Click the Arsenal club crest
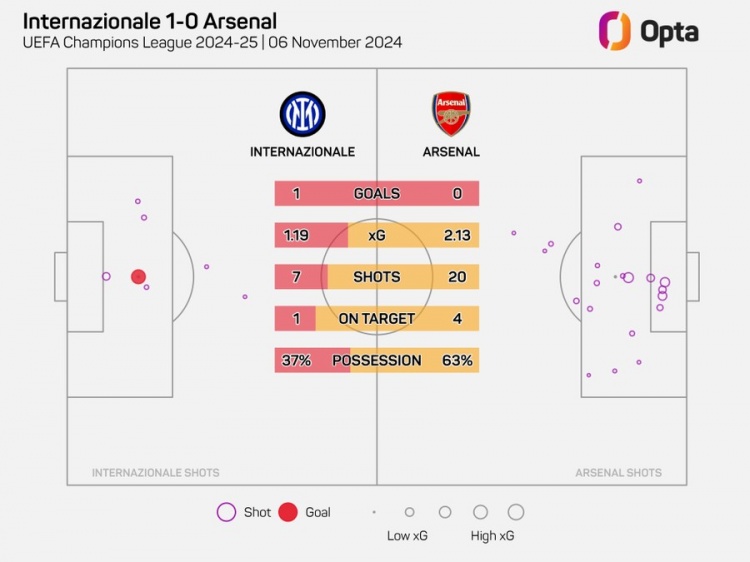 tap(451, 114)
